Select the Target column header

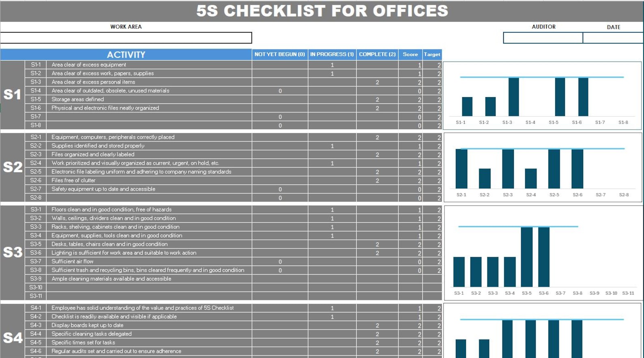(x=432, y=55)
